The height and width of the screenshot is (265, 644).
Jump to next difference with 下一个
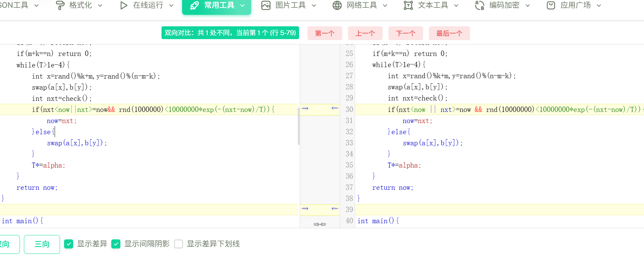[x=406, y=33]
